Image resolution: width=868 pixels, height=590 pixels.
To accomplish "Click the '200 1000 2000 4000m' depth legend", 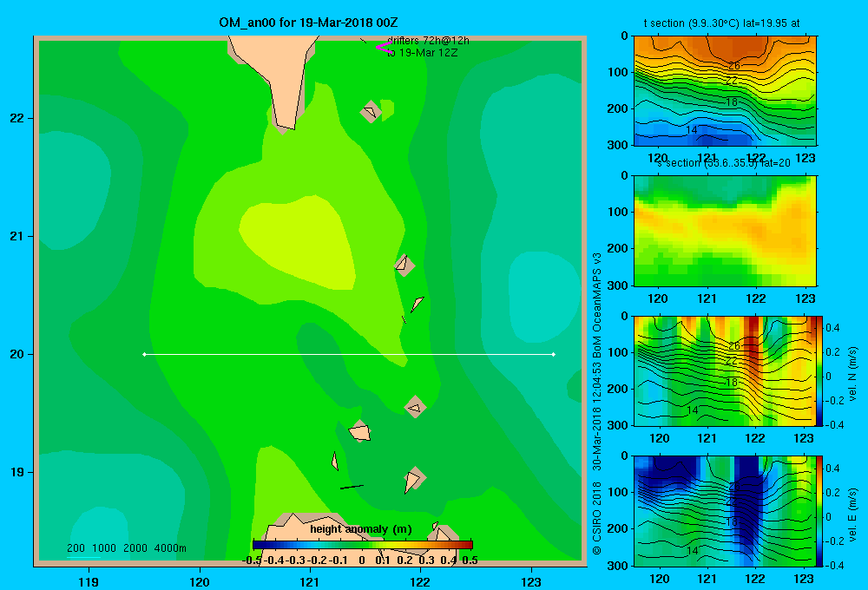I will (x=126, y=548).
